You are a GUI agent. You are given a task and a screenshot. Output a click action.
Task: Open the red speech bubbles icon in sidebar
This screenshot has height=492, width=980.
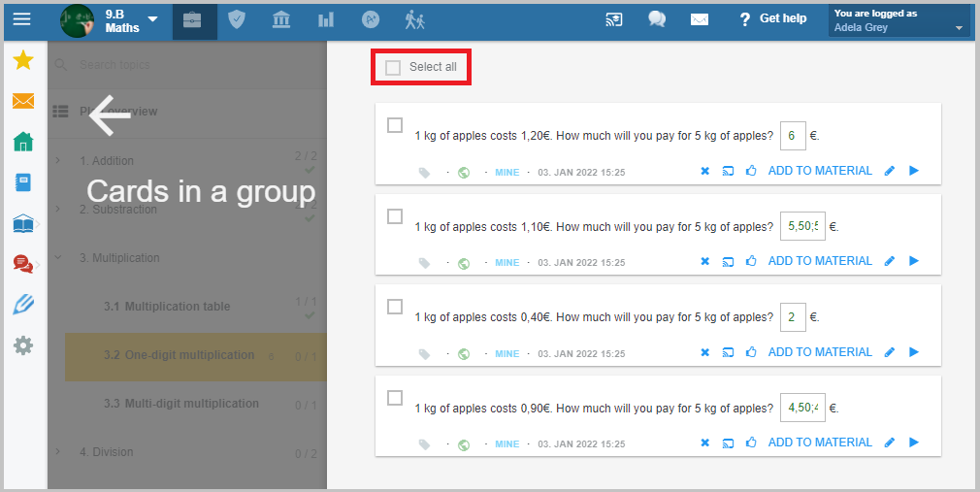(x=23, y=264)
